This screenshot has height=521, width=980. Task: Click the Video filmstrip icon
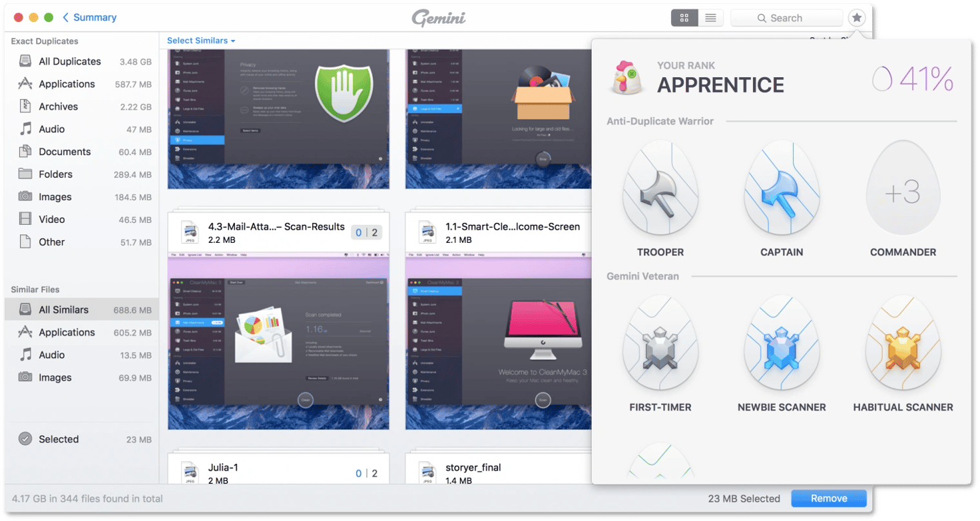(25, 220)
